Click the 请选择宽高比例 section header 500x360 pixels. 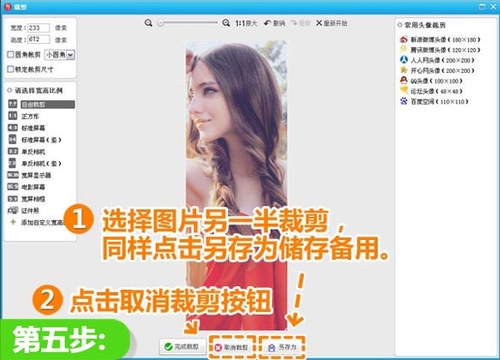[x=38, y=90]
